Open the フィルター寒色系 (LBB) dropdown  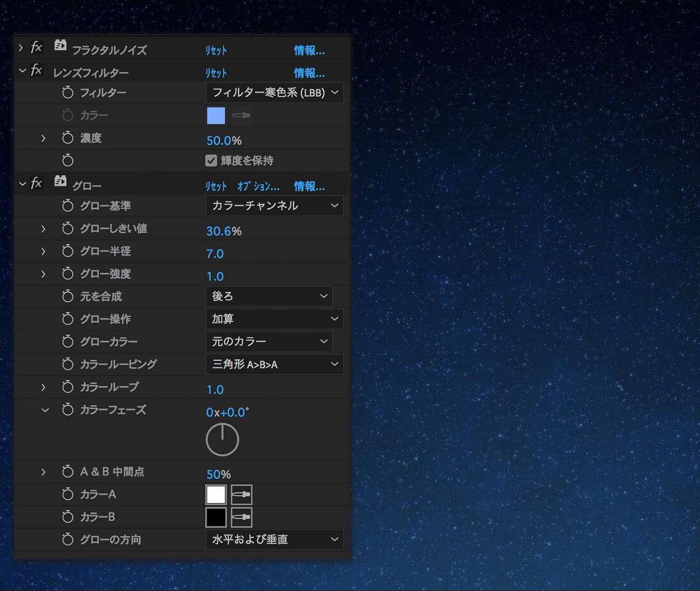click(x=275, y=92)
